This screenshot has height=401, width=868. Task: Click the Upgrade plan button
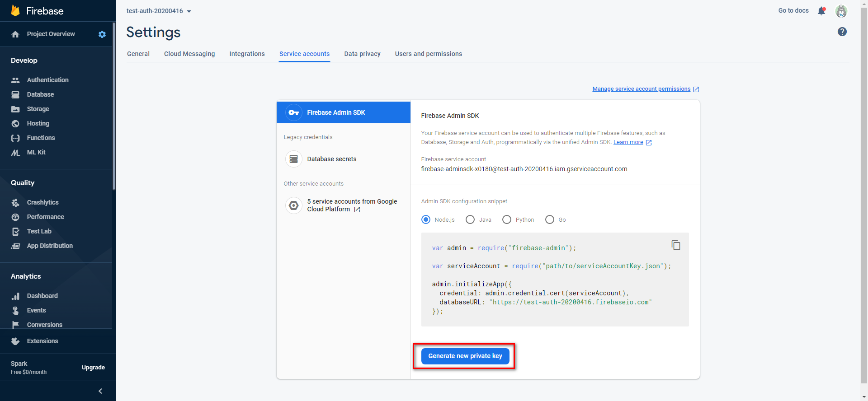[x=93, y=368]
